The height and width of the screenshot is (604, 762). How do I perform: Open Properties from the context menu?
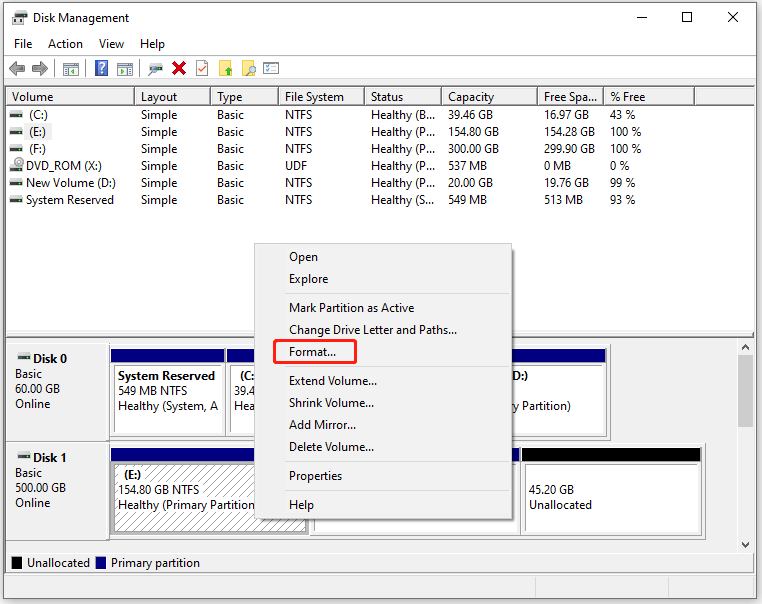[383, 476]
